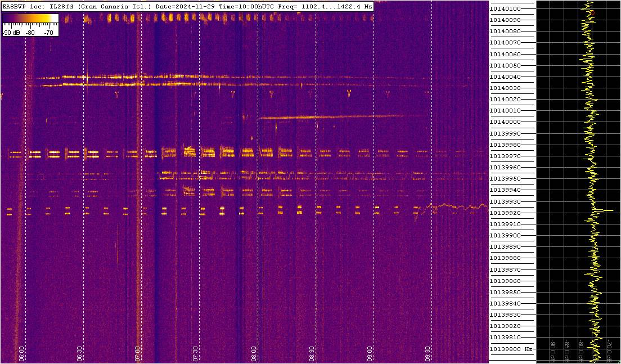621x364 pixels.
Task: Click frequency label 10139830
Action: (505, 315)
